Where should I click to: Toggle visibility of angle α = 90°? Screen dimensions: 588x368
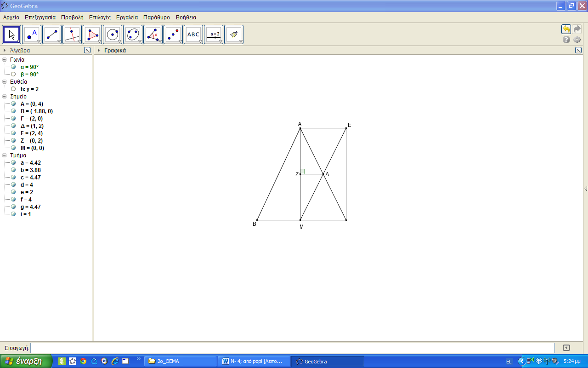pos(13,67)
